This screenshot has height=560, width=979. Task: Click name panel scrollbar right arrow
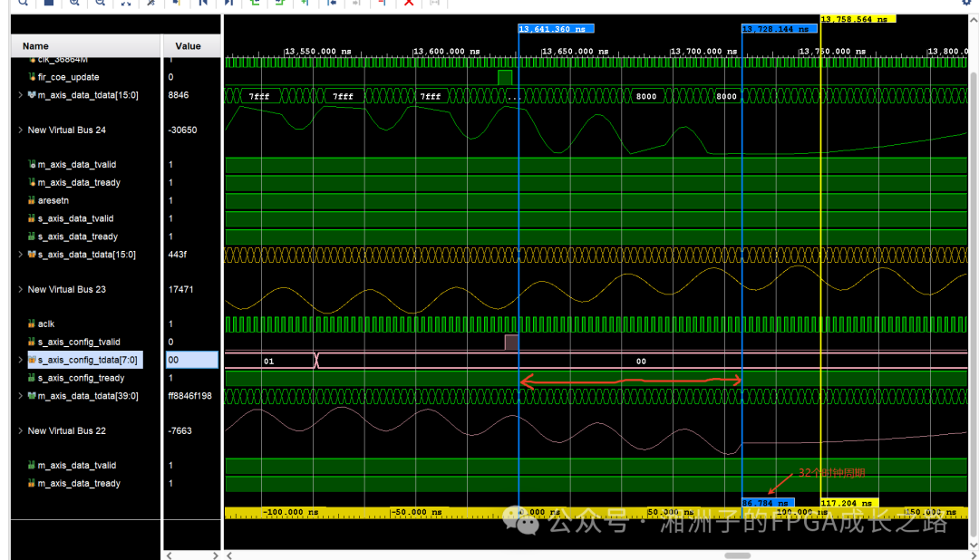[x=216, y=555]
